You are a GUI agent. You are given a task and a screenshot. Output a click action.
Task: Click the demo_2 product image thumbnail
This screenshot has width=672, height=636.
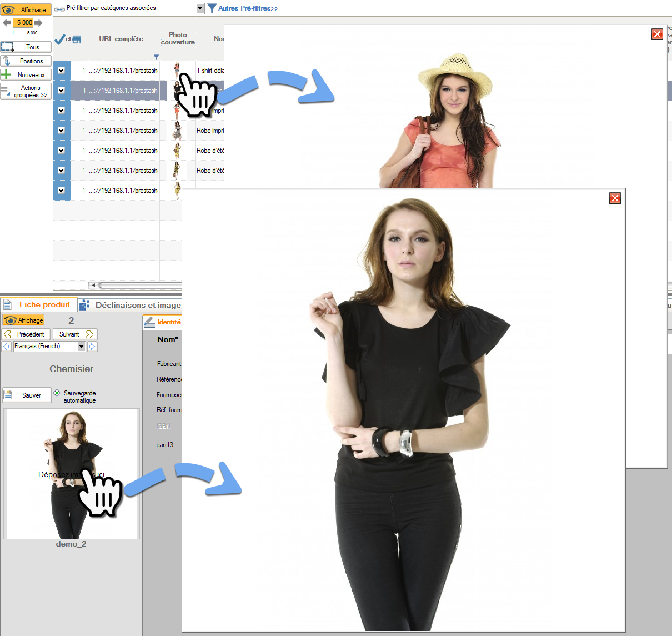click(x=71, y=474)
